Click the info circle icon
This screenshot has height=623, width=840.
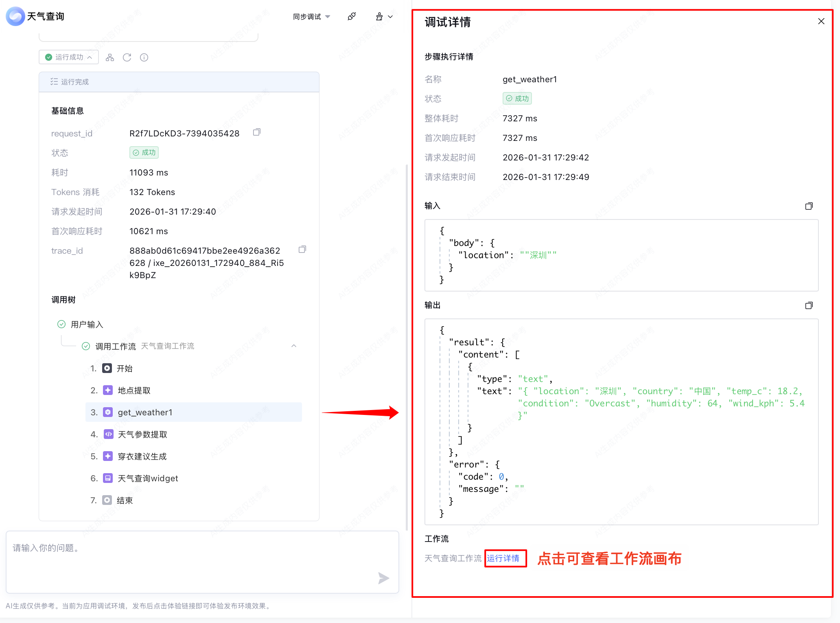(x=144, y=57)
